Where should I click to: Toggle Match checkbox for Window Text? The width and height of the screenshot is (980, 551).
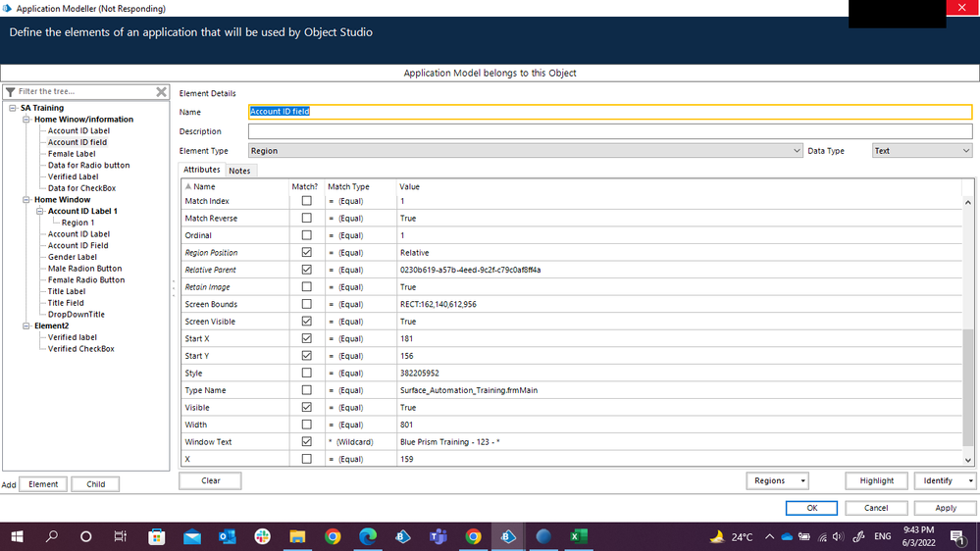[306, 442]
